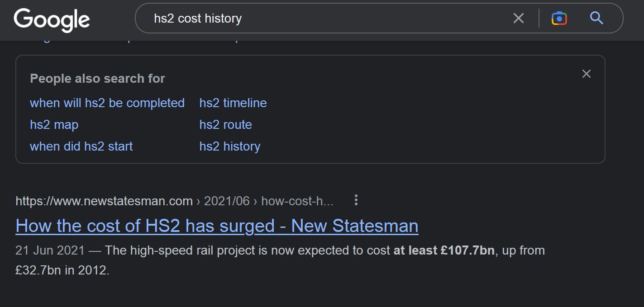The width and height of the screenshot is (644, 307).
Task: Open How the cost of HS2 has surged
Action: tap(217, 226)
